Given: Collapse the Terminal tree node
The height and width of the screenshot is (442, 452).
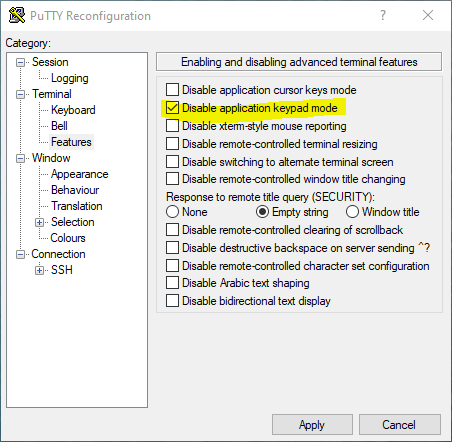Looking at the screenshot, I should click(x=21, y=94).
